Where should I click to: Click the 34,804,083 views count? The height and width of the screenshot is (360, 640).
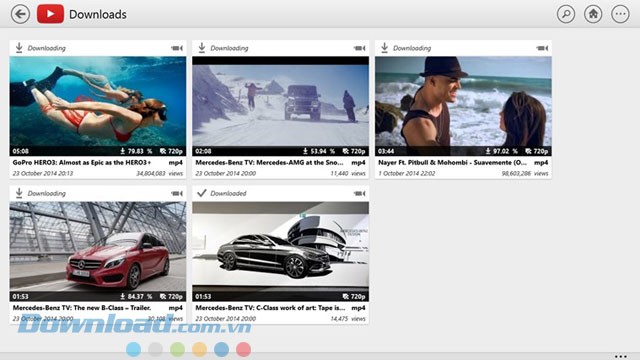(160, 173)
